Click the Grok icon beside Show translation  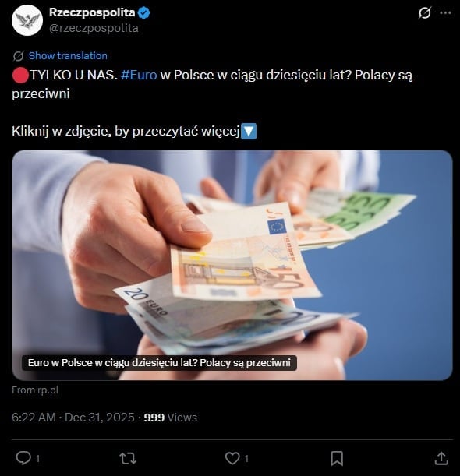click(x=18, y=56)
